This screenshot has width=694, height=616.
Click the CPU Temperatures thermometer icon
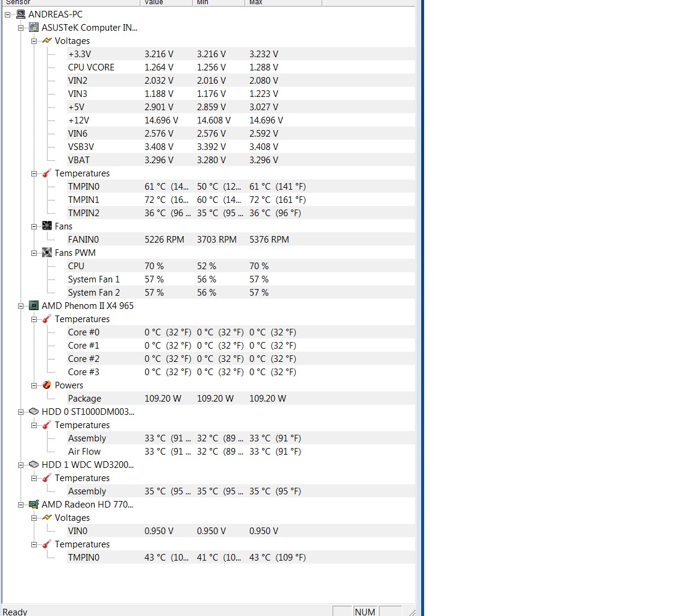(x=47, y=319)
